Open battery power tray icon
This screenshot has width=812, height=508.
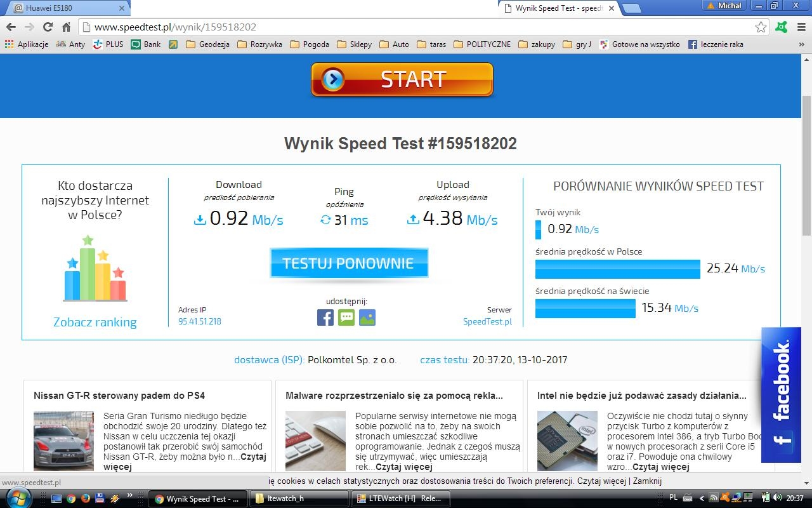click(766, 498)
